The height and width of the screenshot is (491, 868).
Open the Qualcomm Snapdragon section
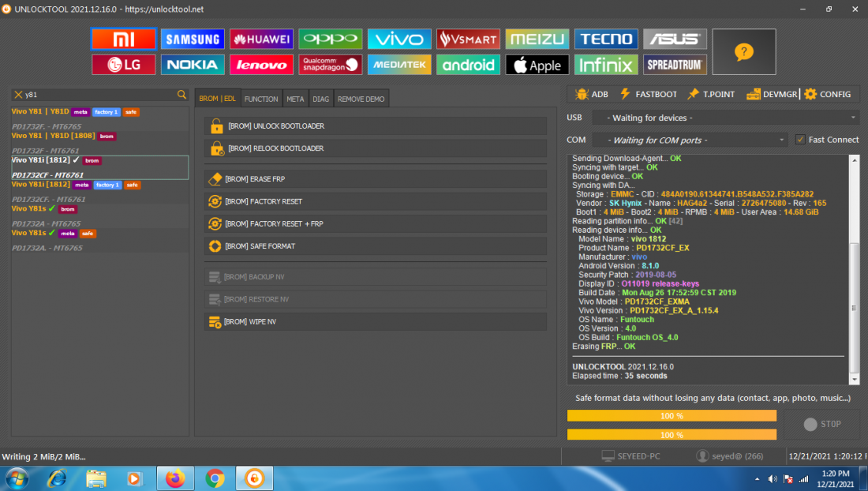point(331,64)
